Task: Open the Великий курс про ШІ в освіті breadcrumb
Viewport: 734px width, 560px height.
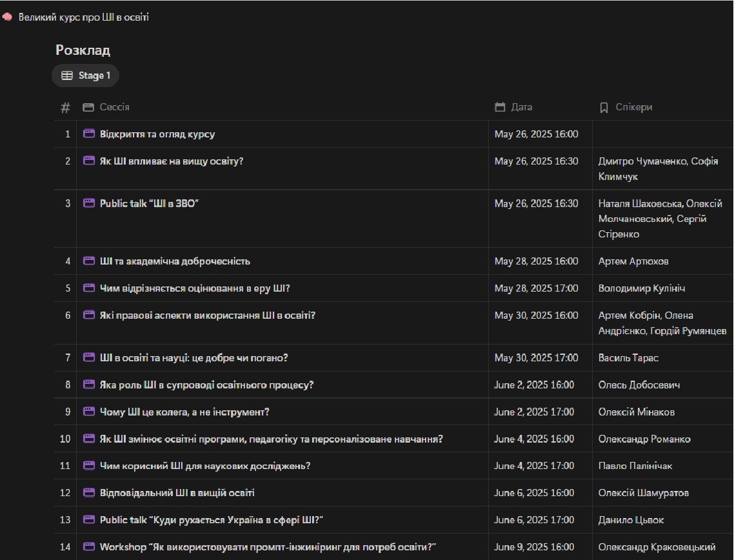Action: click(x=83, y=17)
